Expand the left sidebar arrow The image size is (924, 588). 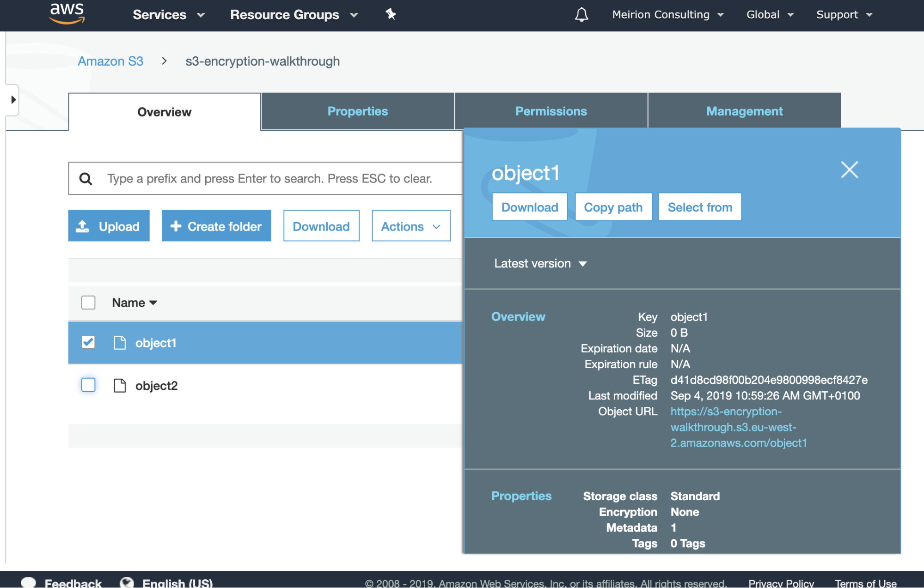pyautogui.click(x=13, y=99)
